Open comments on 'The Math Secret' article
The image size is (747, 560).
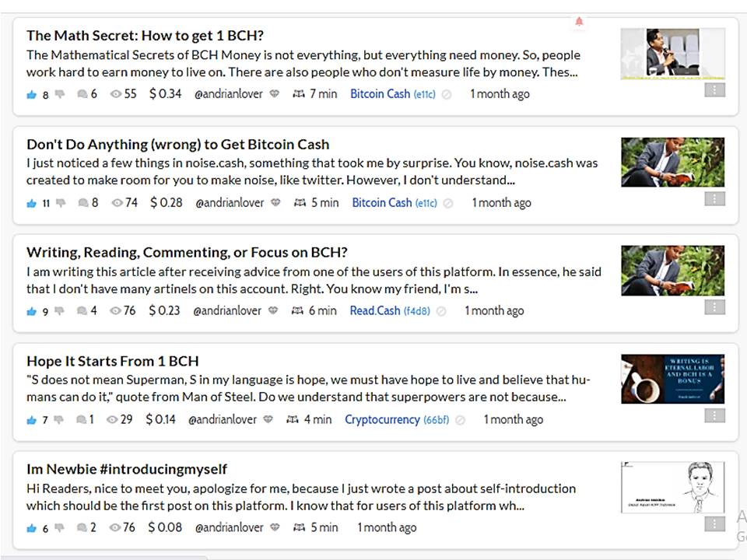82,94
